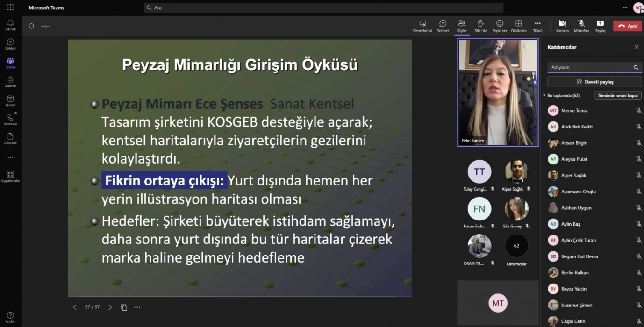644x327 pixels.
Task: Click muted mic icon for Aleyna Pulat
Action: pos(638,159)
